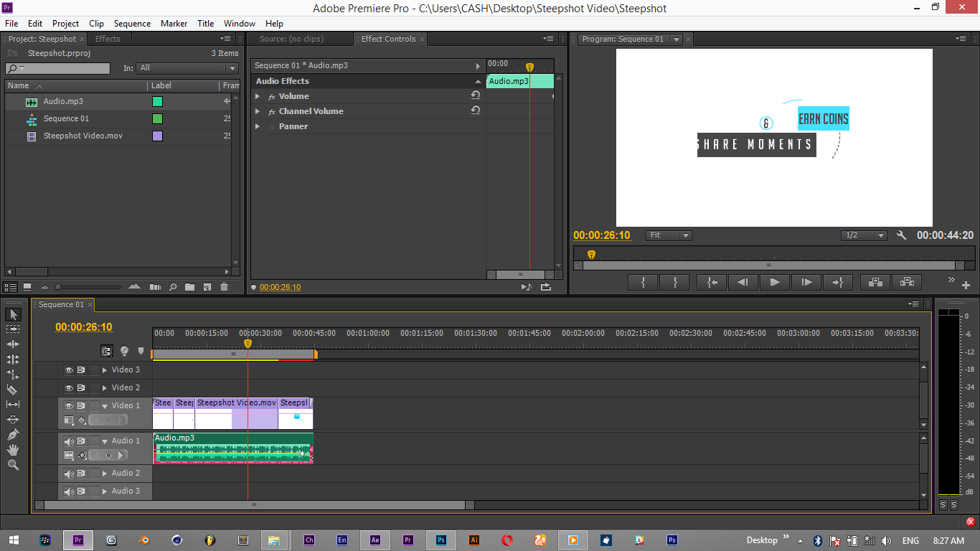This screenshot has height=551, width=980.
Task: Click the Lift button in Program monitor
Action: (875, 282)
